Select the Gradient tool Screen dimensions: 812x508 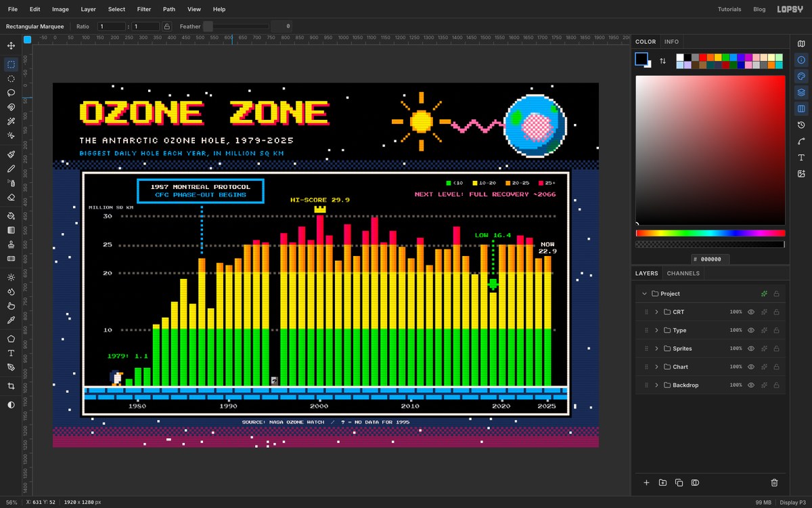coord(11,230)
